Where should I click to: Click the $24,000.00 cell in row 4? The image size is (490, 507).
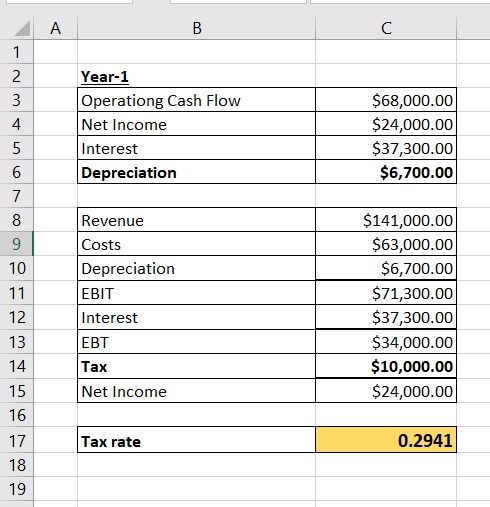(x=386, y=124)
